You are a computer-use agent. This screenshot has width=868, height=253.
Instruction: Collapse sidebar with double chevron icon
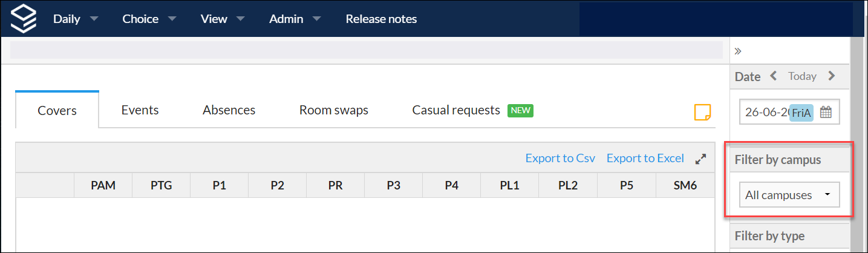[x=738, y=51]
